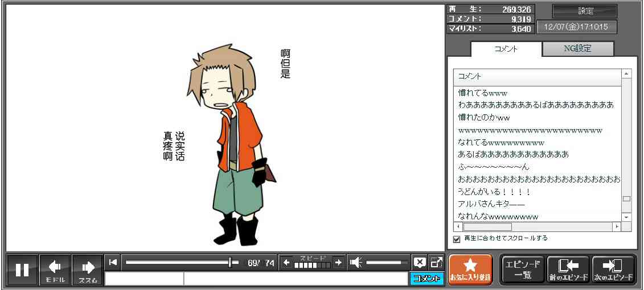
Task: Click the video seek bar handle
Action: [x=230, y=262]
